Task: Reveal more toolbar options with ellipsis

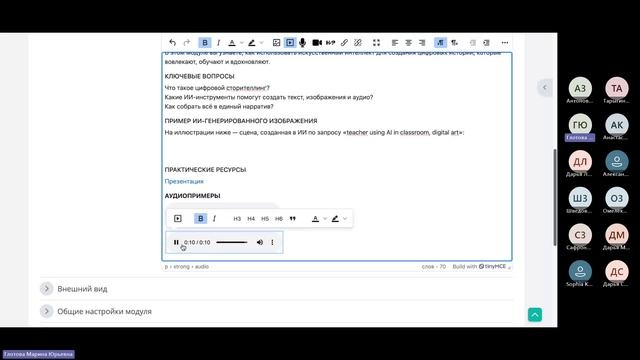Action: coord(505,42)
